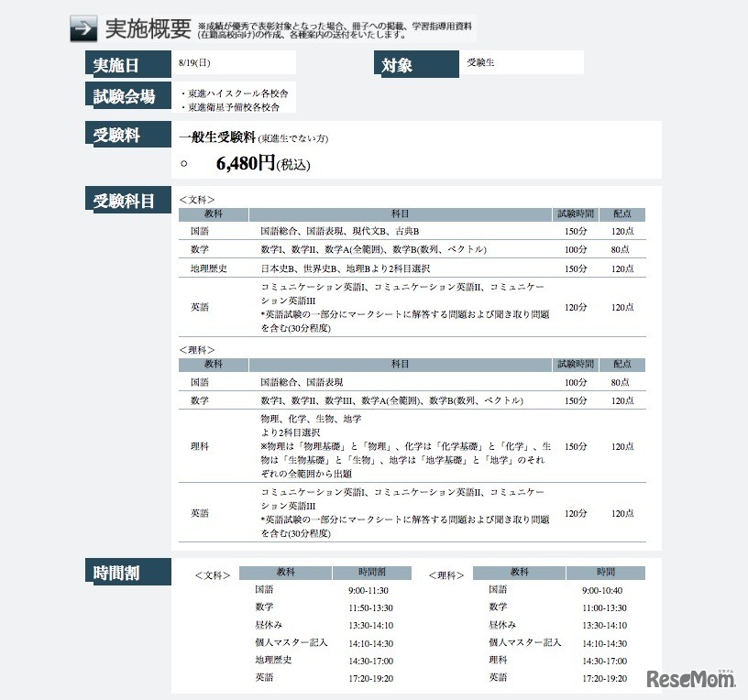
Task: Open the 文科 timetable tab
Action: click(x=213, y=575)
